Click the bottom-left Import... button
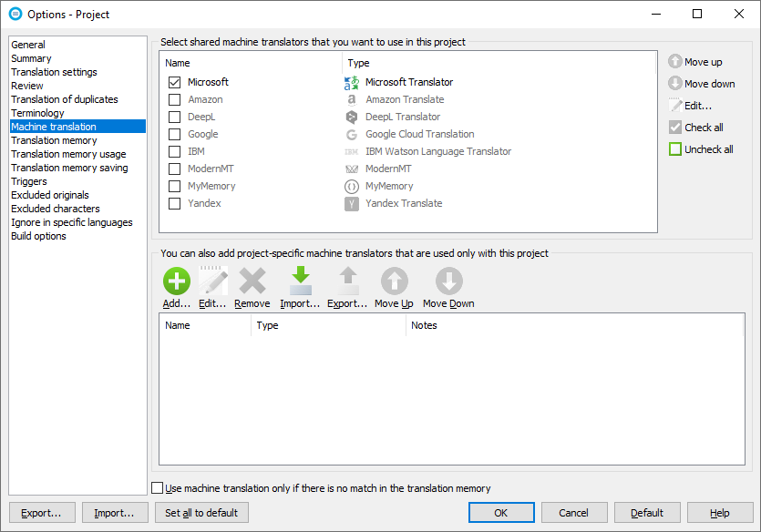 click(115, 513)
